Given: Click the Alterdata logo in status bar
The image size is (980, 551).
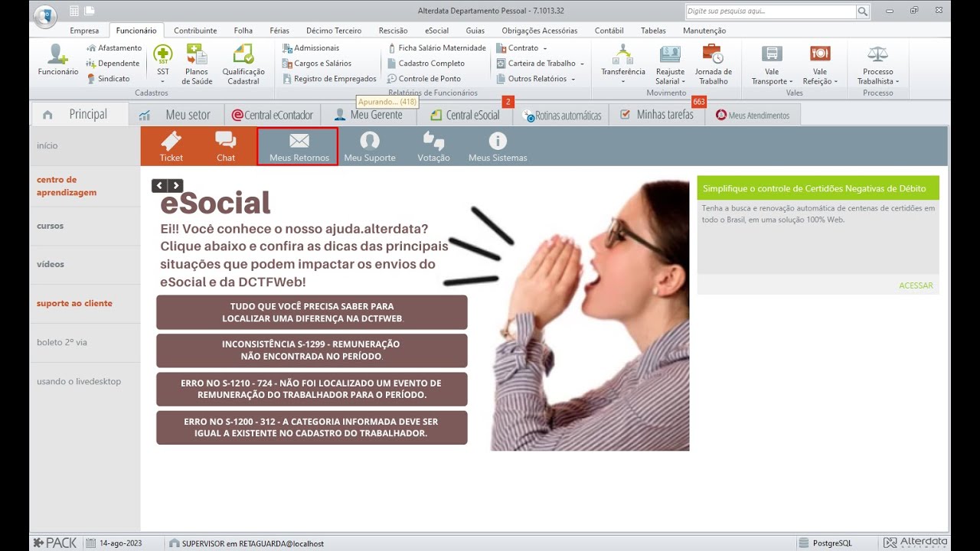Looking at the screenshot, I should (915, 543).
